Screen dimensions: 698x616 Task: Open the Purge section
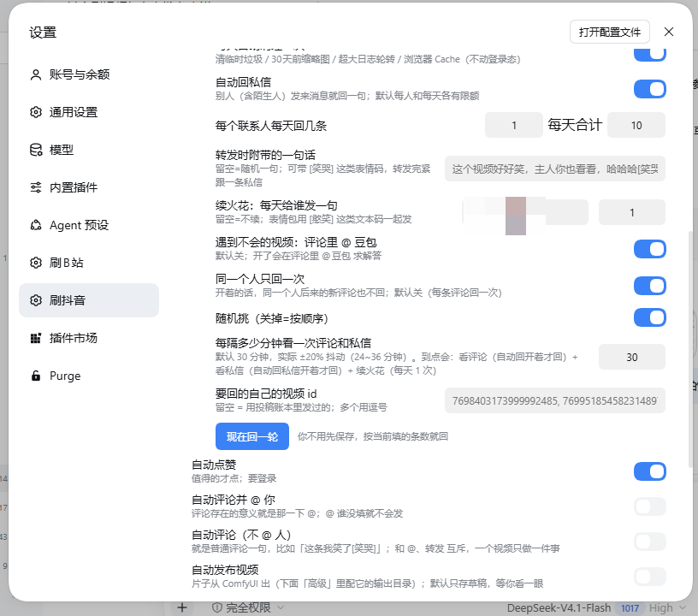coord(89,376)
